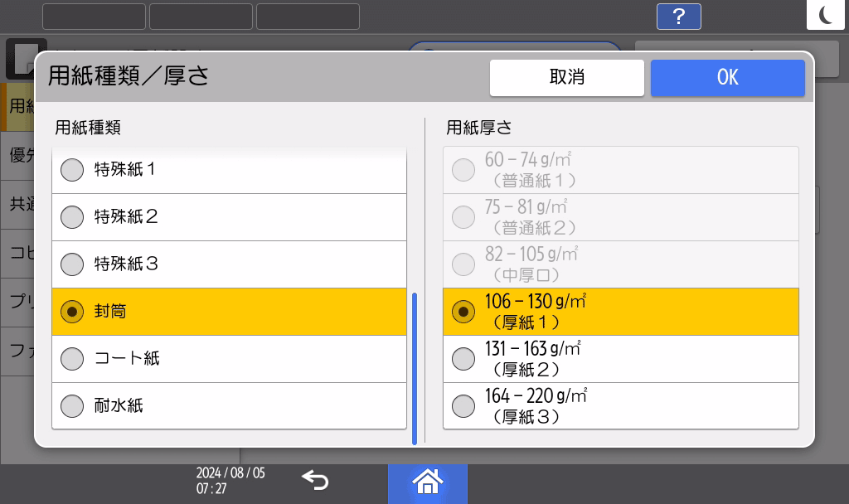Click the first blank top bar button

94,17
